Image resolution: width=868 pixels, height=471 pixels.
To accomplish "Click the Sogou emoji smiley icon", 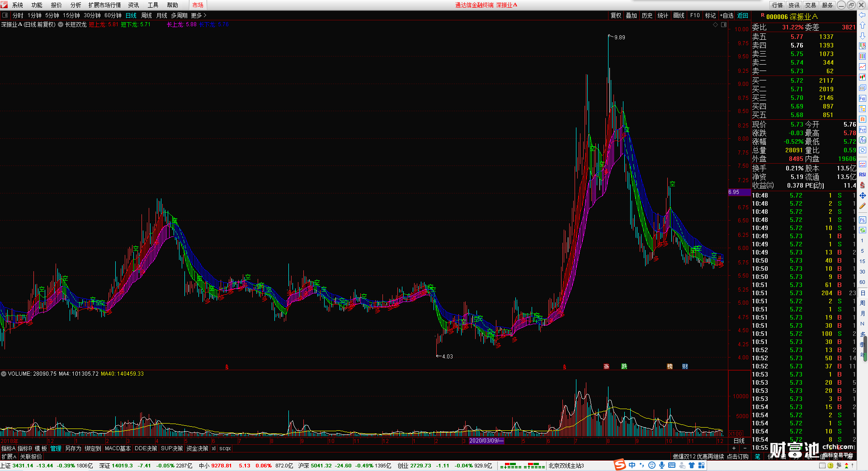I will pos(651,465).
